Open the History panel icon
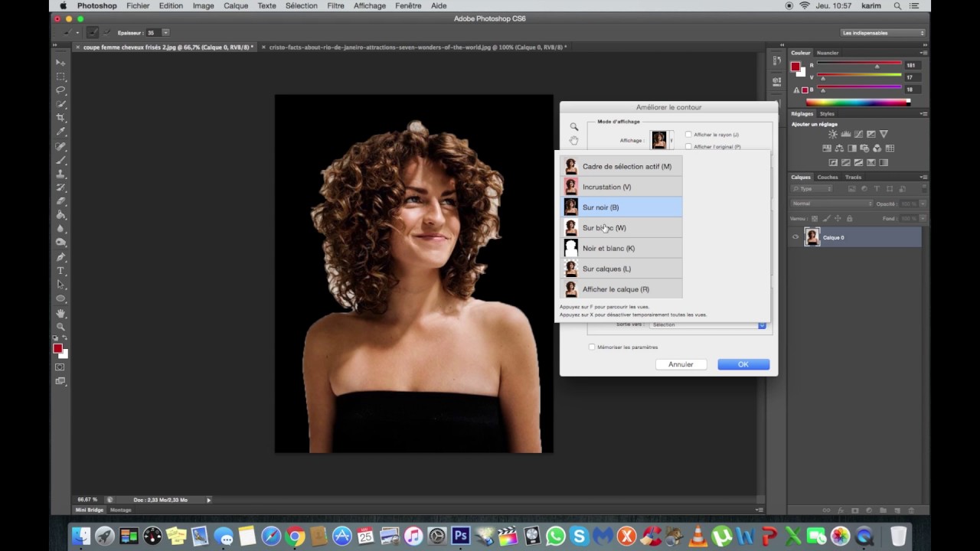 (776, 60)
